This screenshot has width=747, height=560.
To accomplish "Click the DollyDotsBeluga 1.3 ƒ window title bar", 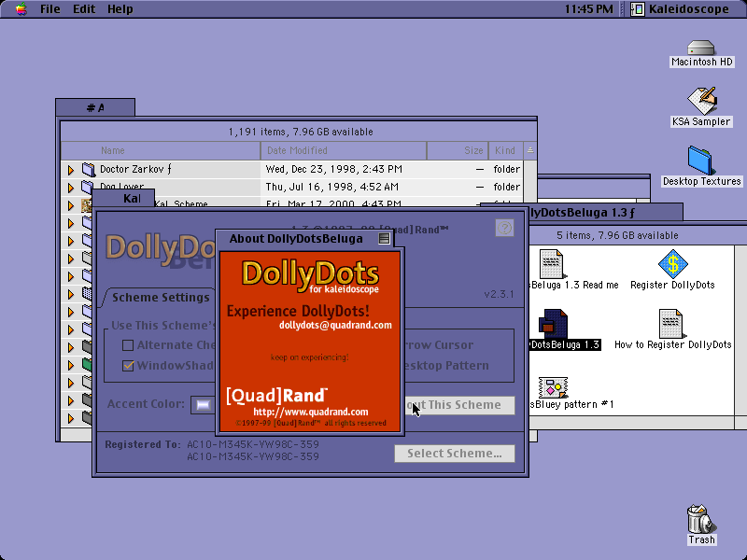I will [x=582, y=213].
